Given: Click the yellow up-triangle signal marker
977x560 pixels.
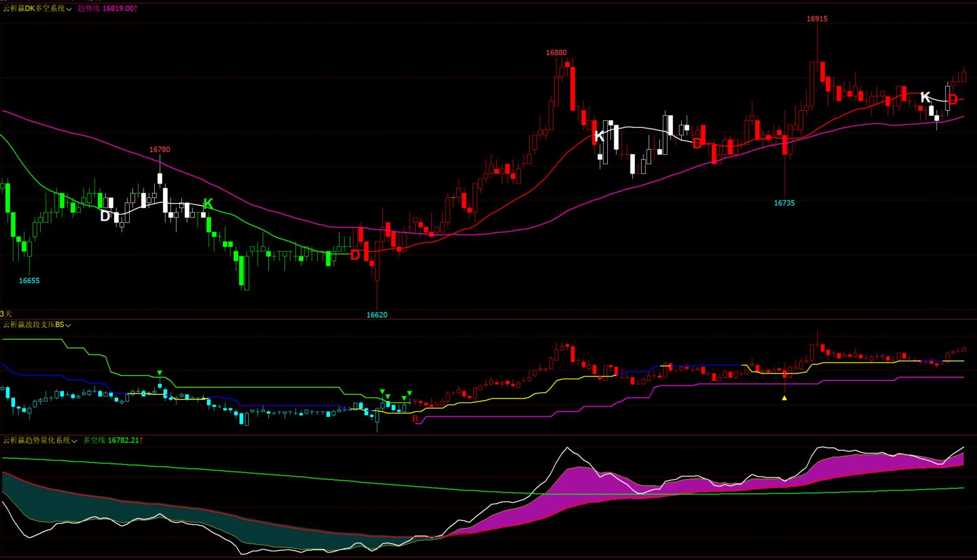Looking at the screenshot, I should (784, 398).
